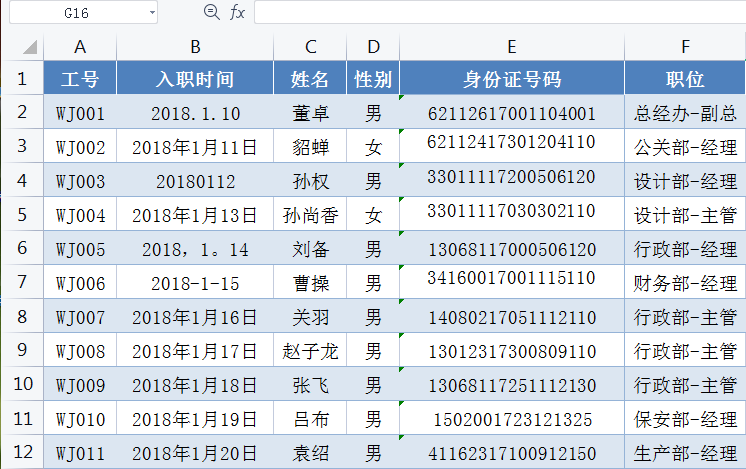
Task: Select position cell 财务部-经理
Action: point(685,282)
